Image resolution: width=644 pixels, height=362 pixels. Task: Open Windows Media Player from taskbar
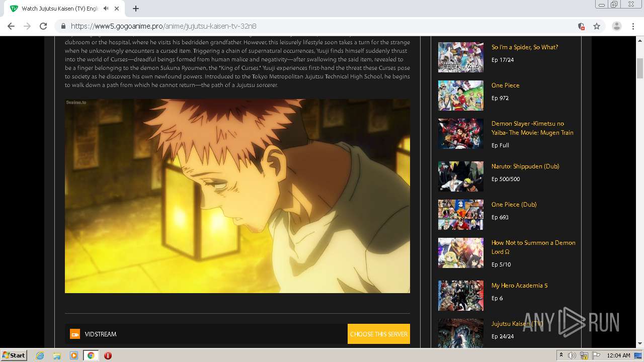(74, 355)
